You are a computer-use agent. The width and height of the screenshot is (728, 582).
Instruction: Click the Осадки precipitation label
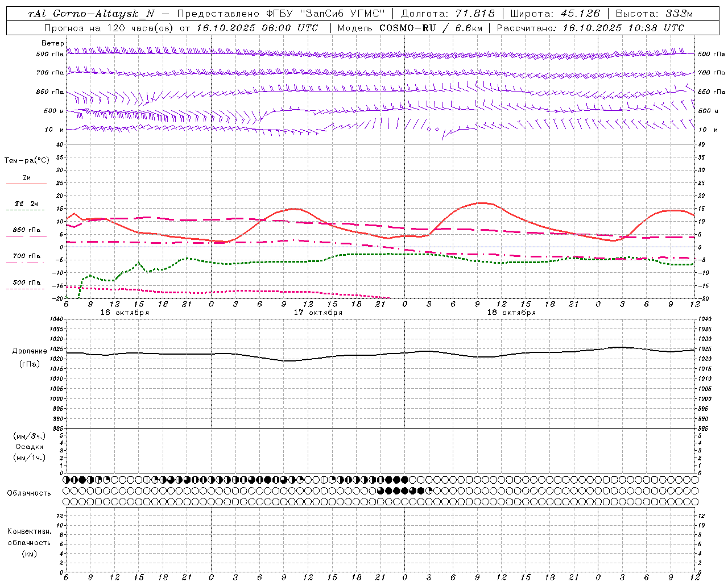click(30, 447)
